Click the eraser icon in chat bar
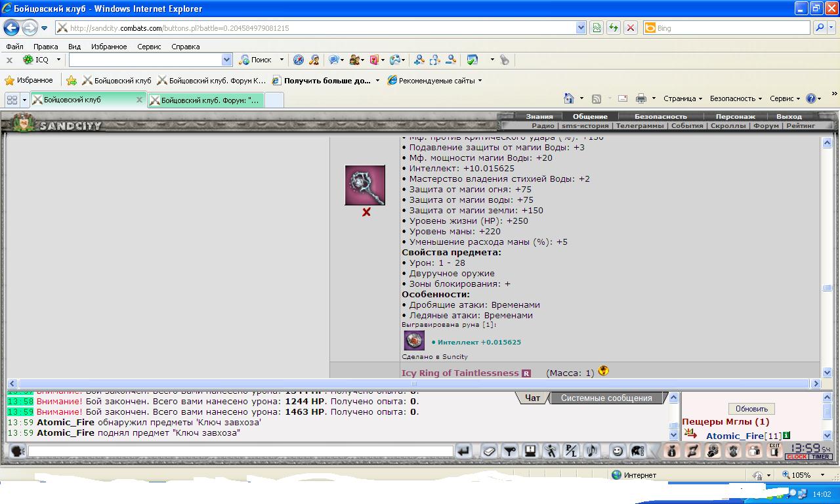 [489, 451]
